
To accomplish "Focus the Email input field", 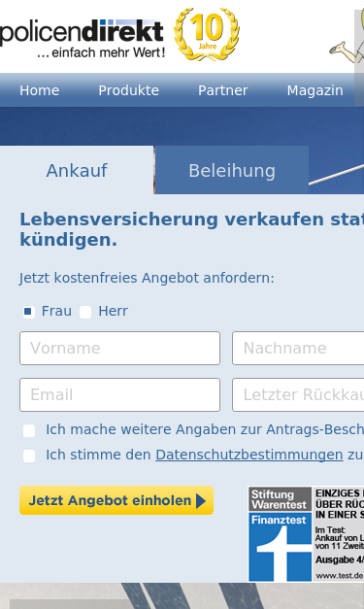I will [120, 395].
